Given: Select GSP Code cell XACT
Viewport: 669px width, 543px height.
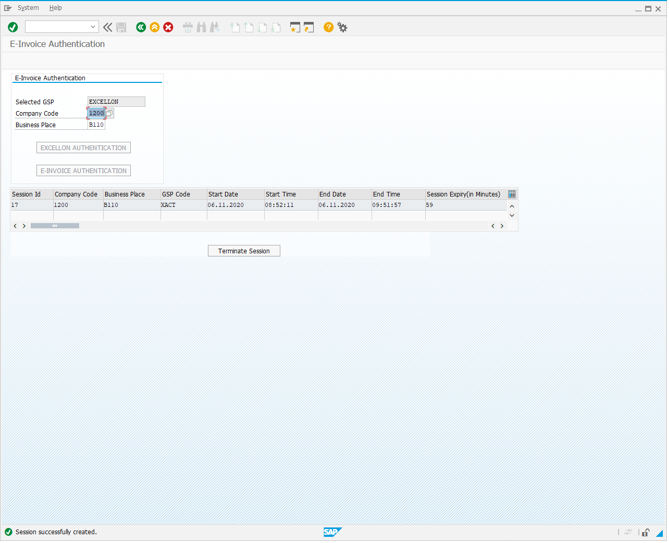Looking at the screenshot, I should tap(184, 205).
